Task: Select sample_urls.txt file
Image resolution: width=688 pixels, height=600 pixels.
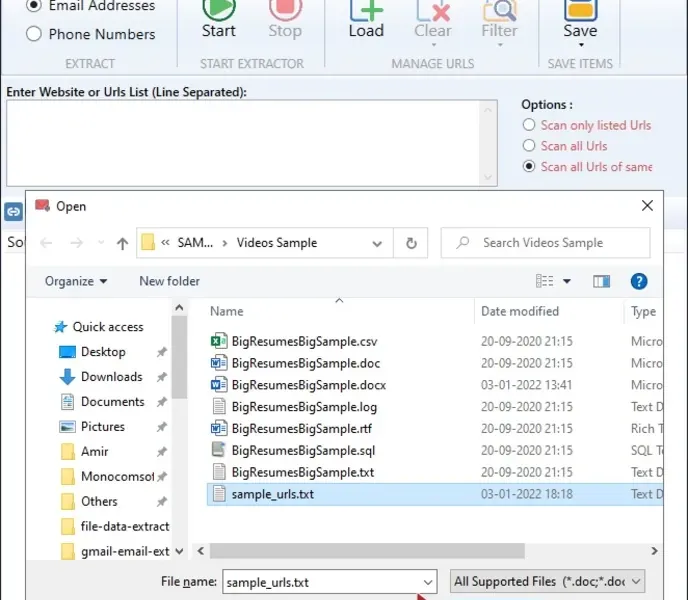Action: point(434,494)
